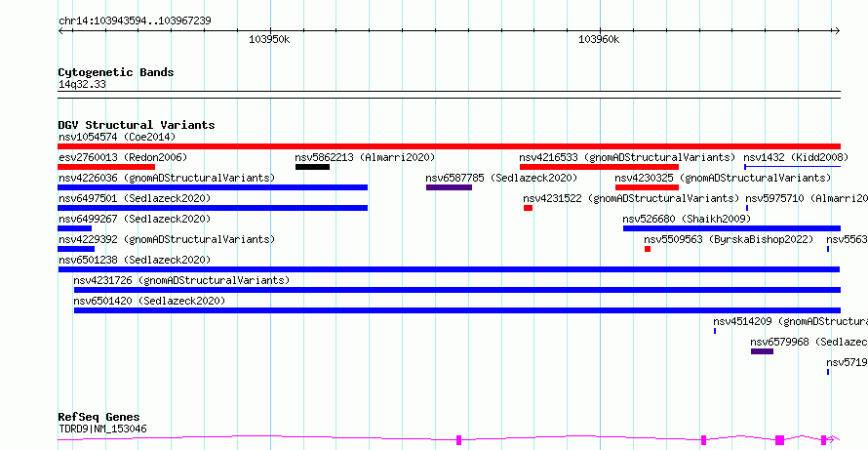This screenshot has width=868, height=450.
Task: Click the blue nsv4231726 variant bar
Action: click(x=457, y=290)
